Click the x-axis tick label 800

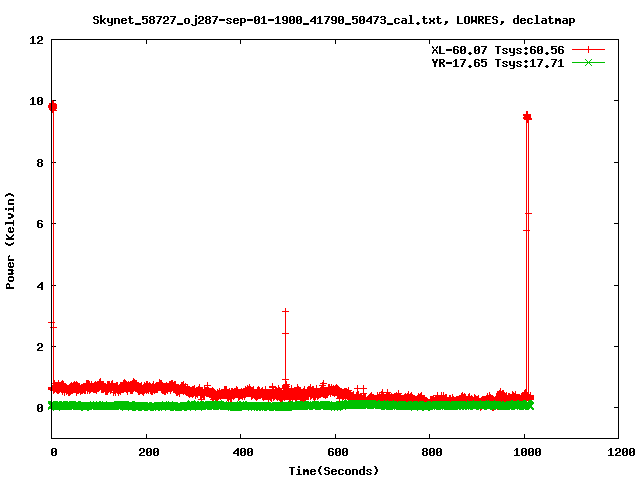[432, 452]
